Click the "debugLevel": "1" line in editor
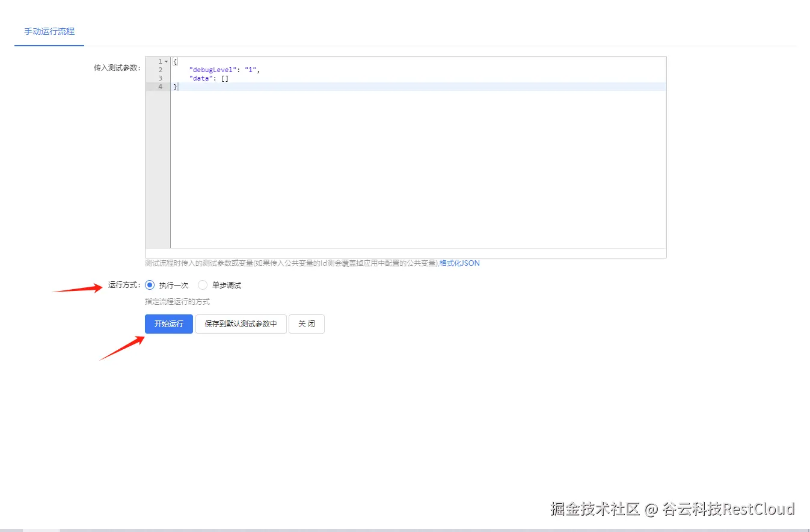The image size is (810, 532). 224,70
